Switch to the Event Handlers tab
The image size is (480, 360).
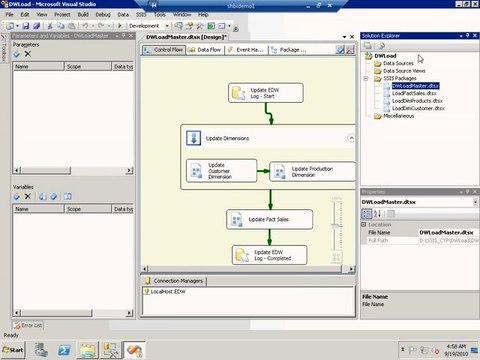point(245,50)
